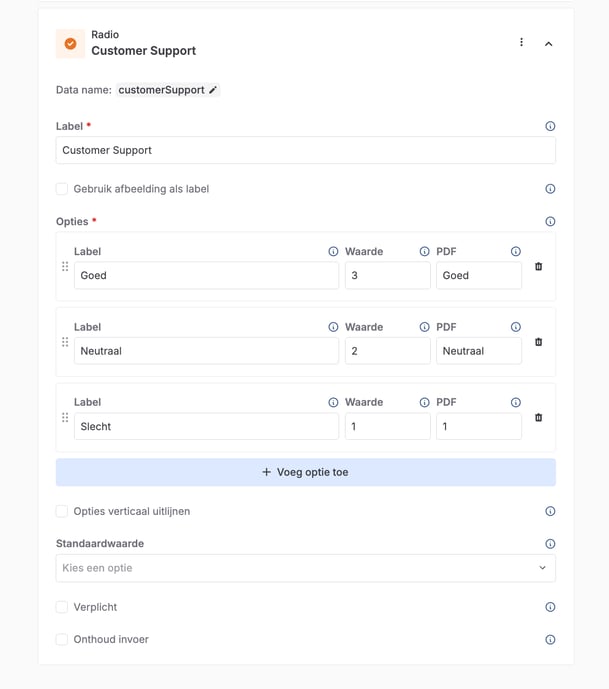Show info for Opties section

tap(550, 222)
